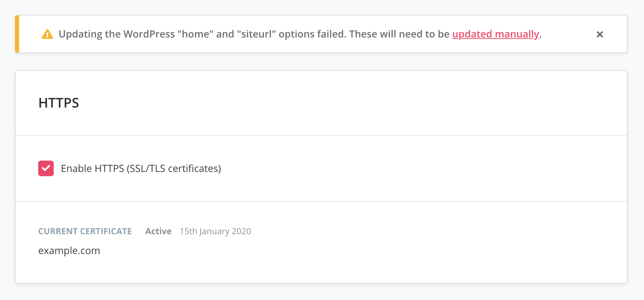Click the white checkmark inside red box

(x=46, y=168)
